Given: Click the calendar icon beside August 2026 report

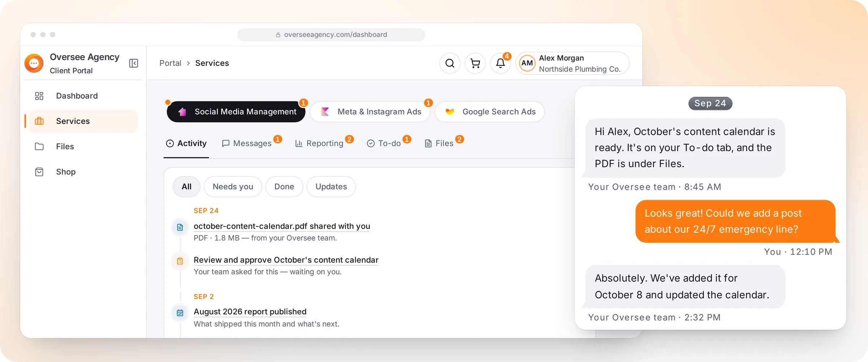Looking at the screenshot, I should (180, 313).
